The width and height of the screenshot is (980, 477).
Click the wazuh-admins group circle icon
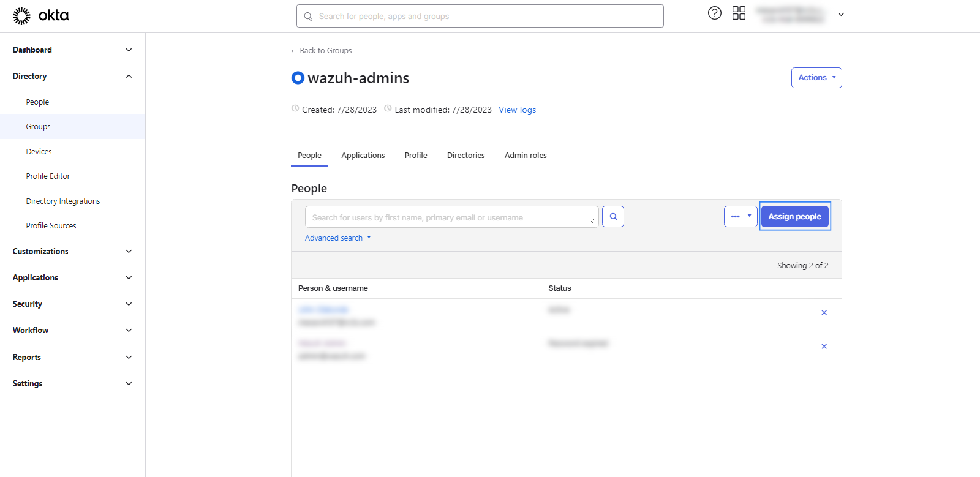[x=298, y=78]
